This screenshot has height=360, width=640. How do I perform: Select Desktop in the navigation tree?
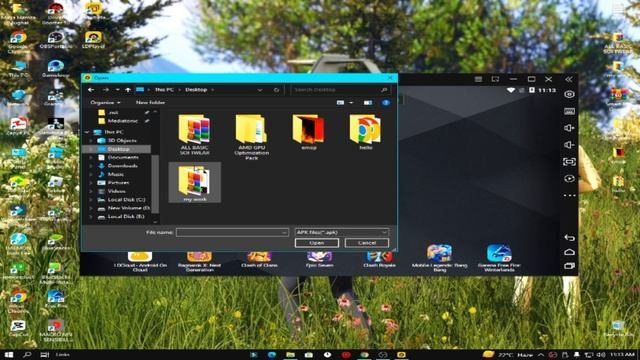(118, 149)
